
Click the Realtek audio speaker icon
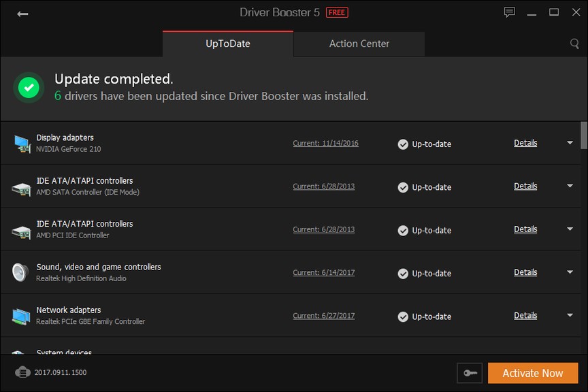pos(20,272)
